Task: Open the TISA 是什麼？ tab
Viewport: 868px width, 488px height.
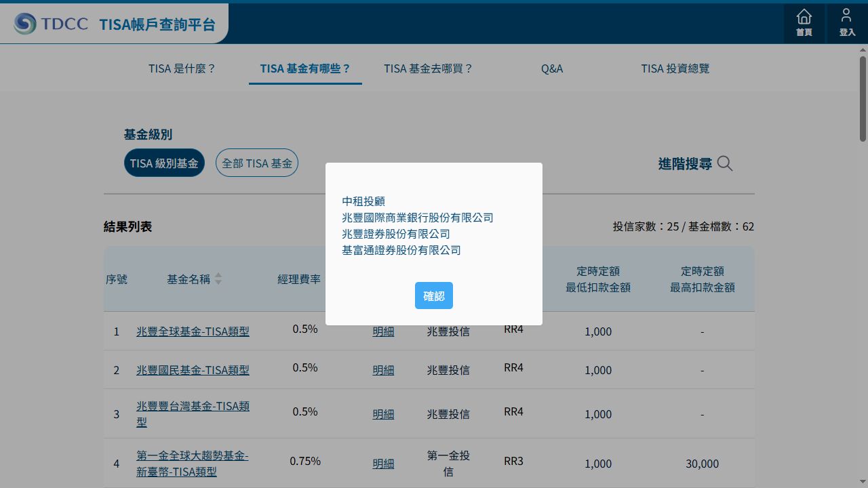Action: pyautogui.click(x=182, y=68)
